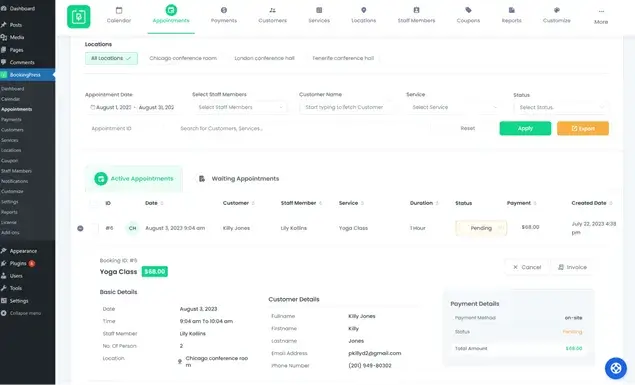Click the green Apply button
The width and height of the screenshot is (635, 385).
point(525,128)
